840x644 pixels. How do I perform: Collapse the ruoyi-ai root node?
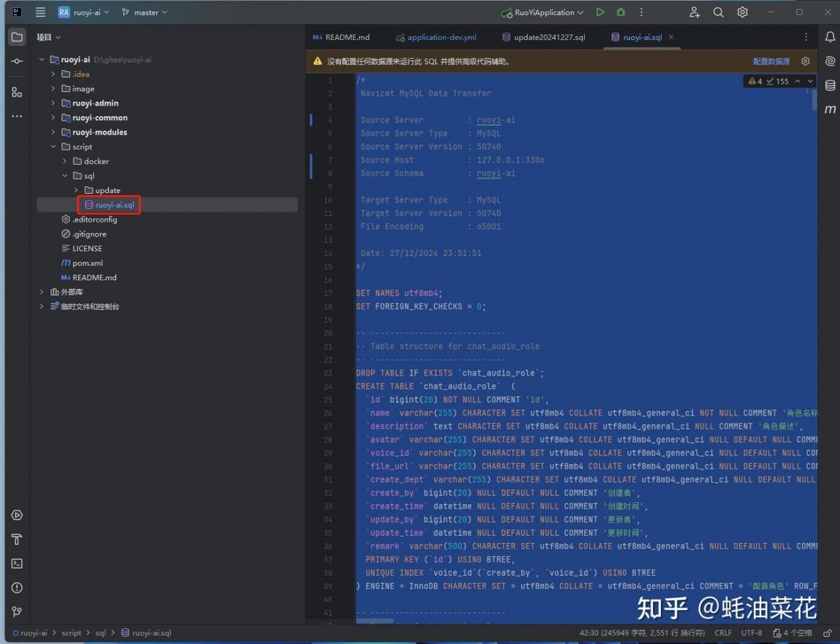click(x=42, y=60)
